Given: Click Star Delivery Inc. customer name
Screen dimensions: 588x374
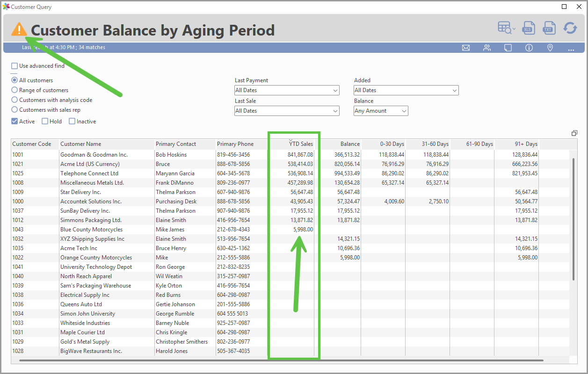Looking at the screenshot, I should click(x=80, y=192).
